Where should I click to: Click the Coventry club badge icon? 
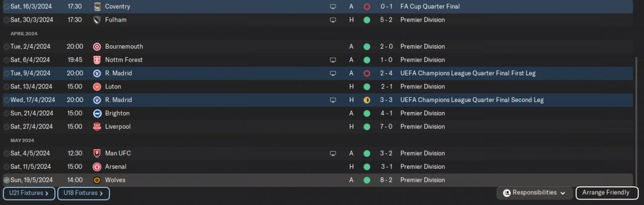97,7
